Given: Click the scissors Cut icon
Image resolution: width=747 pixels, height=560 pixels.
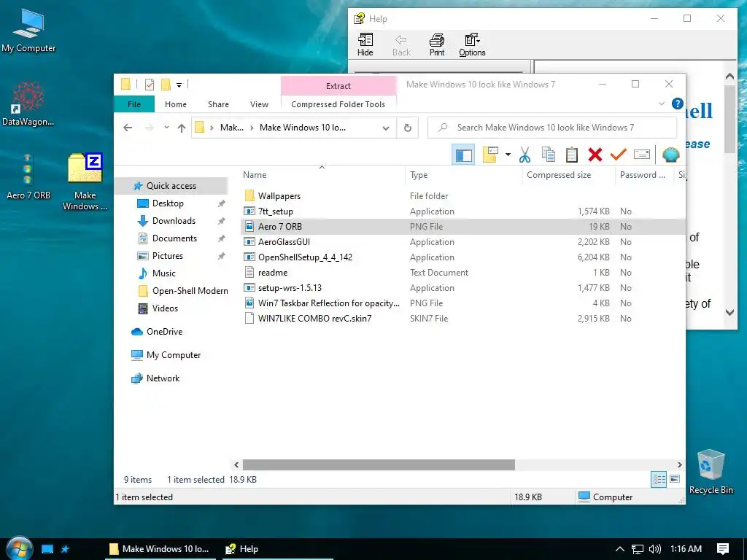Looking at the screenshot, I should pos(525,155).
